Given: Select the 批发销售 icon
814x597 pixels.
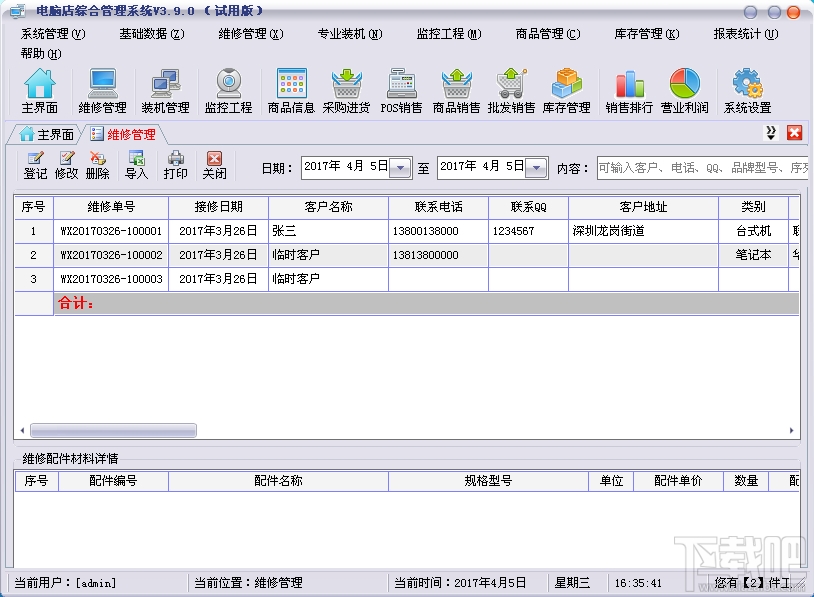Looking at the screenshot, I should pyautogui.click(x=513, y=88).
